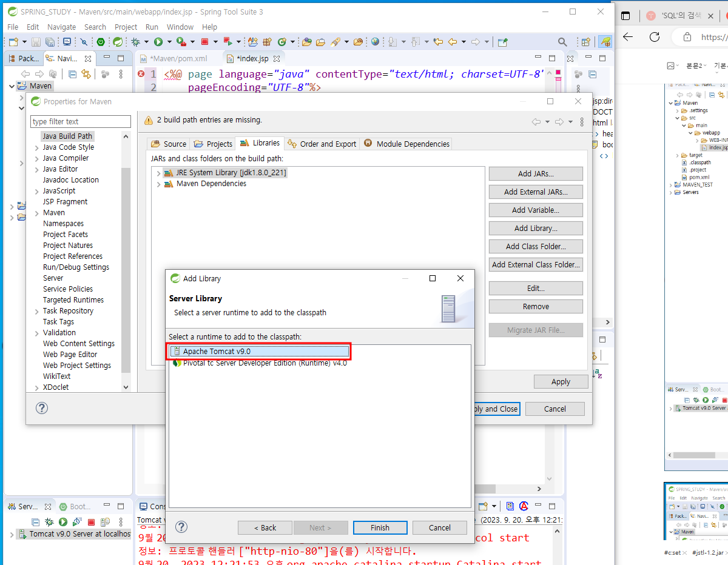Viewport: 728px width, 565px height.
Task: Expand Java Code Style category
Action: 38,147
